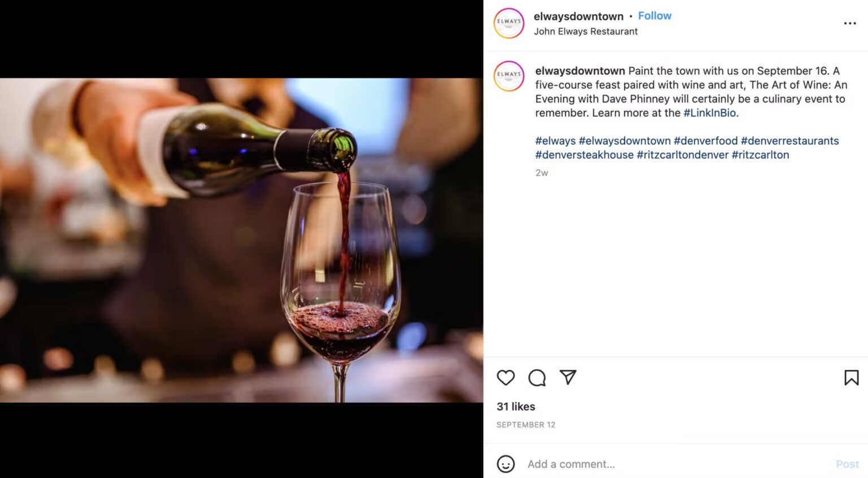Save post with the bookmark icon
The height and width of the screenshot is (478, 868).
point(851,377)
